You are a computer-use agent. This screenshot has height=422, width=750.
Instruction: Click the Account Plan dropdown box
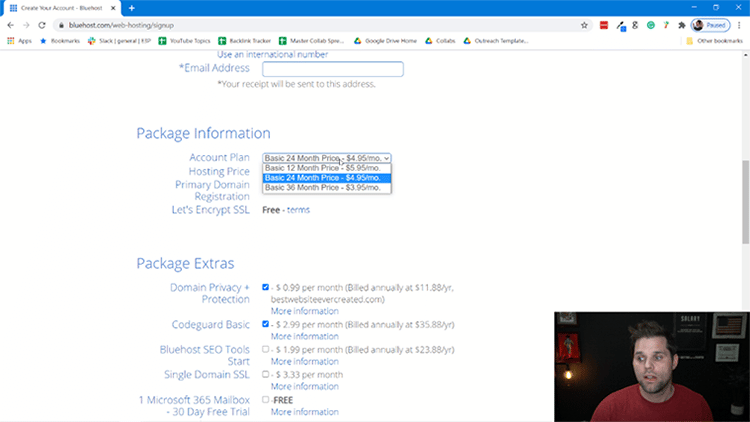coord(326,158)
